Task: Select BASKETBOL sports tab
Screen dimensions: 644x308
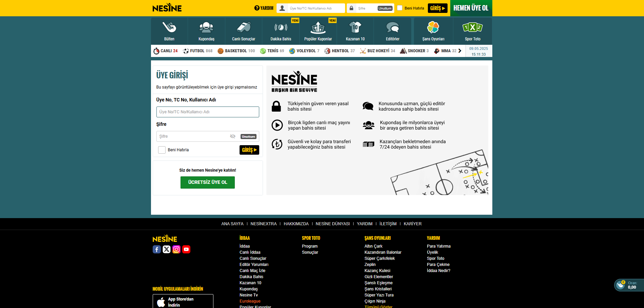Action: click(236, 51)
